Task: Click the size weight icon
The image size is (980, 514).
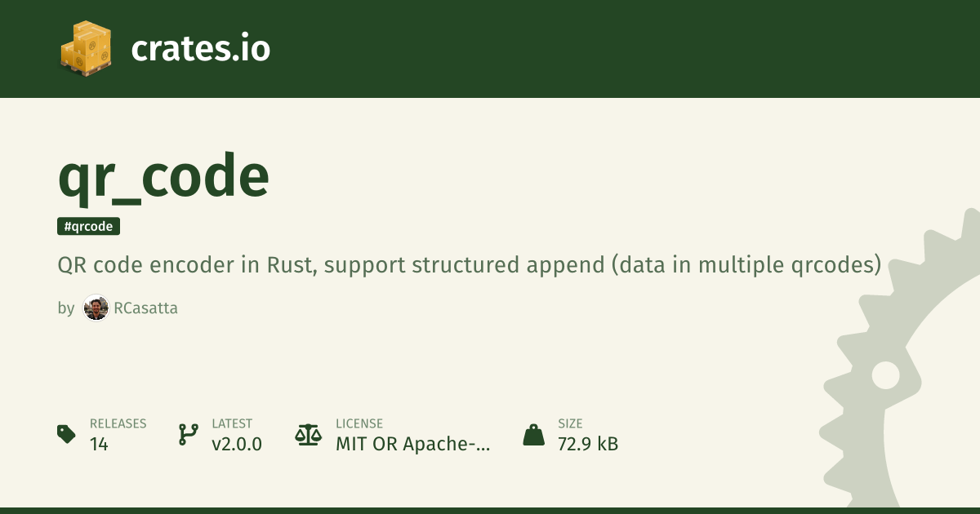Action: click(533, 434)
